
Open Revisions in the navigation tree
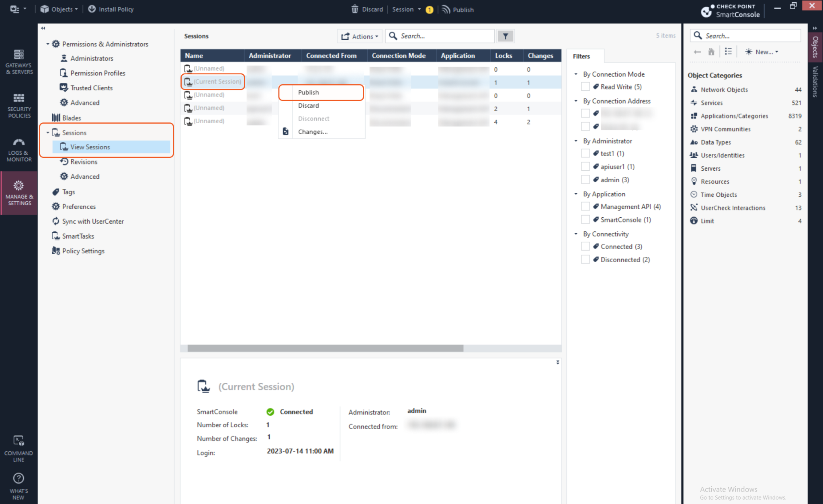(x=84, y=162)
